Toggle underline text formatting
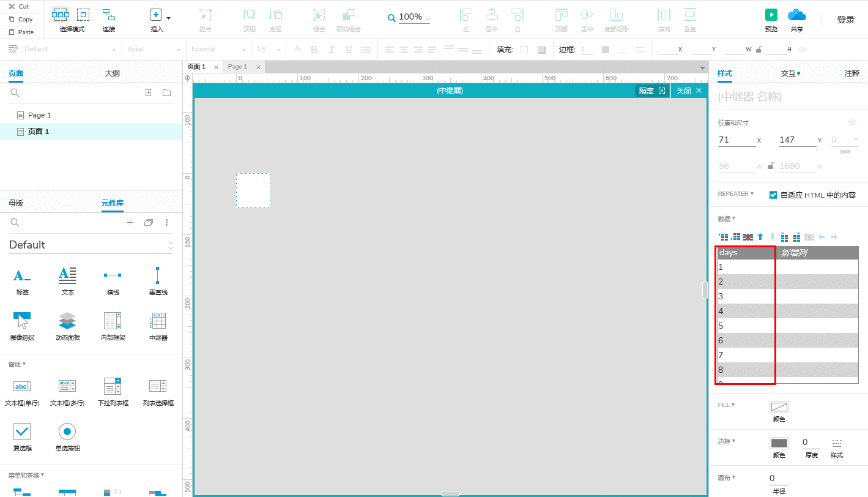The image size is (868, 497). [349, 50]
